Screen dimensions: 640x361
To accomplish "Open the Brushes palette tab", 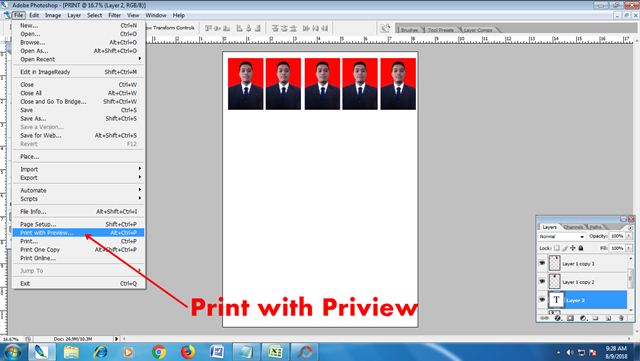I will 409,30.
